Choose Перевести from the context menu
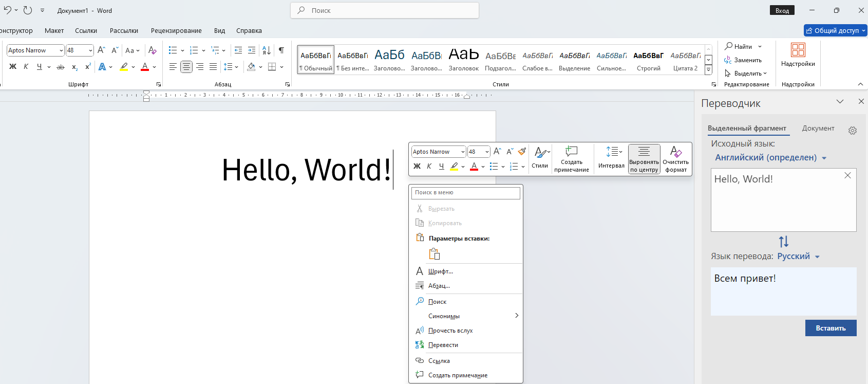This screenshot has width=868, height=384. point(443,345)
